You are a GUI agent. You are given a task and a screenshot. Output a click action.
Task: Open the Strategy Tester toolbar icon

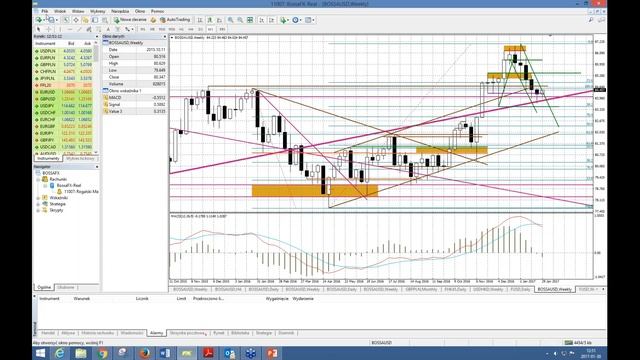[105, 20]
